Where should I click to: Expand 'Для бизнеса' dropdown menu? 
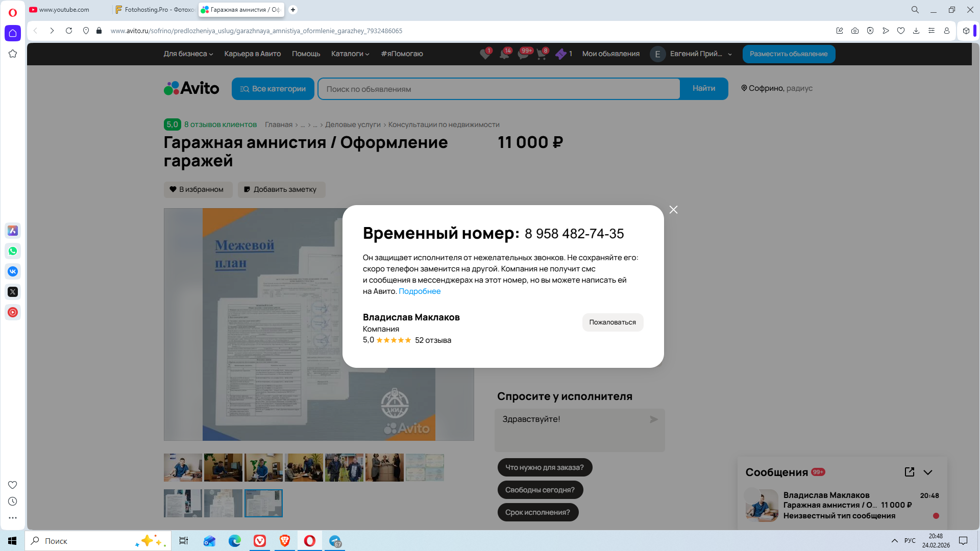188,54
